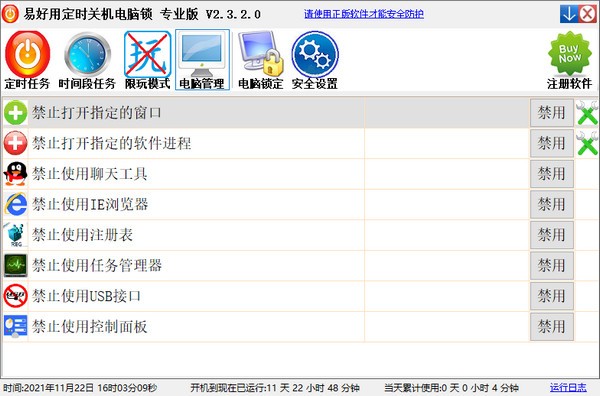Open the 运行日志 link in status bar
This screenshot has width=600, height=396.
pyautogui.click(x=568, y=388)
